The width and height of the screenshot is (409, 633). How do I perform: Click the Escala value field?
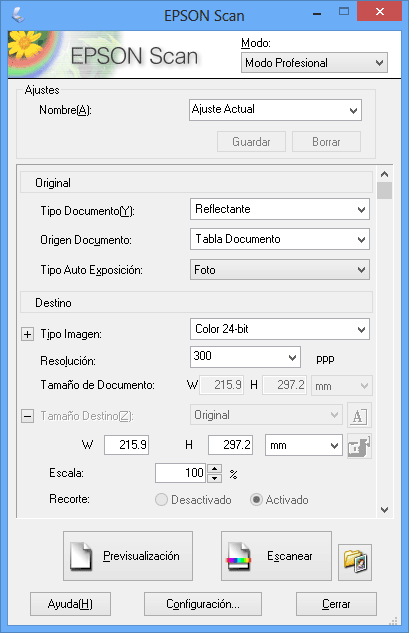[x=180, y=473]
